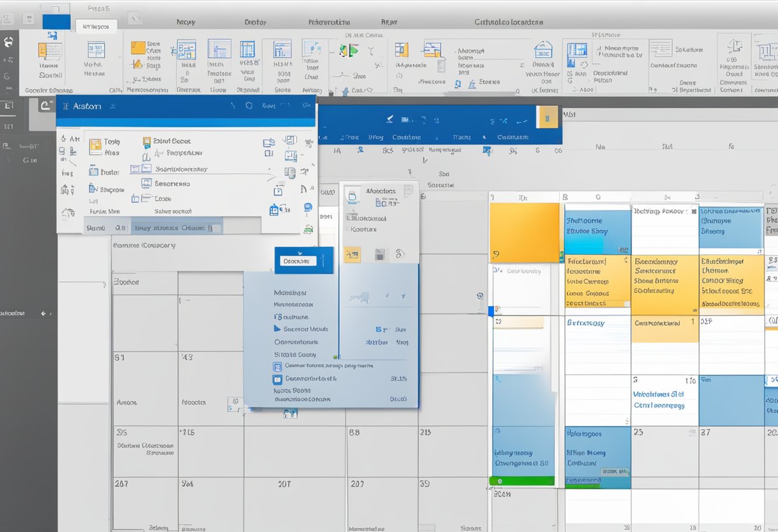Image resolution: width=778 pixels, height=532 pixels.
Task: Open the large orange calendar event block
Action: 525,233
